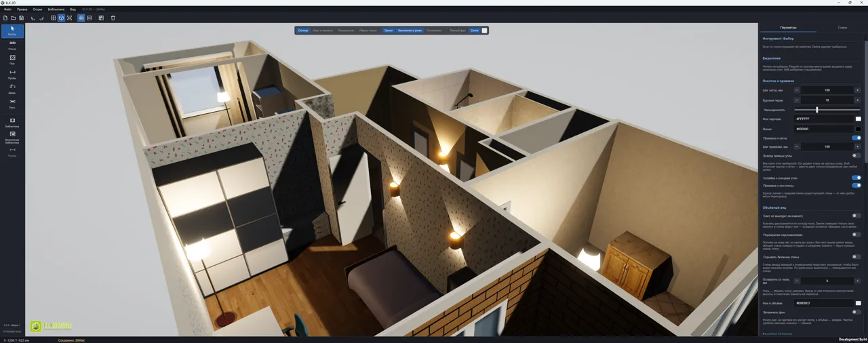
Task: Toggle Отражения in viewport bar
Action: [435, 31]
